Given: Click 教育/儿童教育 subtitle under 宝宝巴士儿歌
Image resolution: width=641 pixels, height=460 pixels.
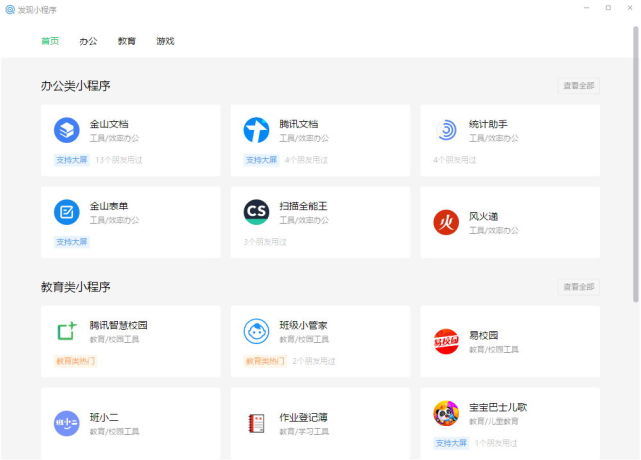Looking at the screenshot, I should point(494,421).
